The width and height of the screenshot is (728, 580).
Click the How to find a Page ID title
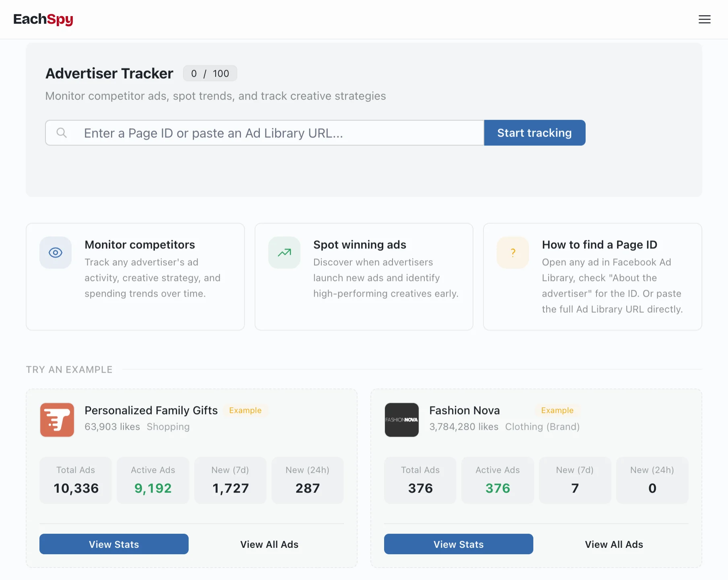coord(599,245)
